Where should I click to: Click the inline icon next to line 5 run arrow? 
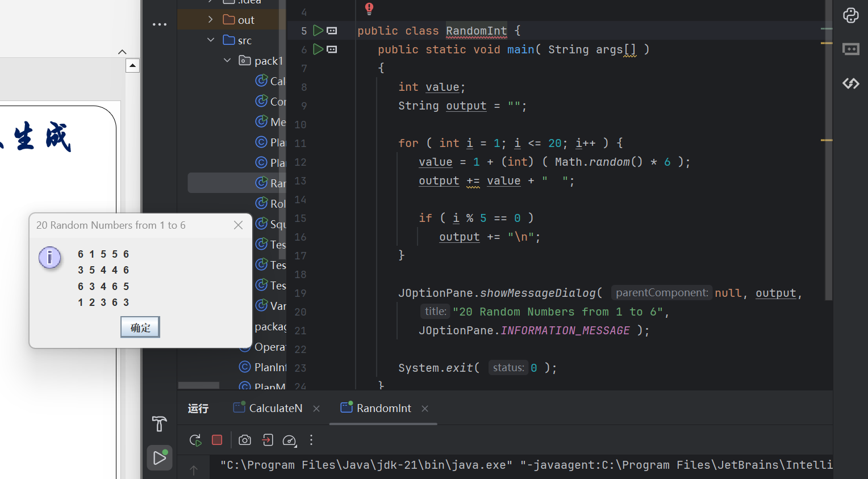click(332, 31)
